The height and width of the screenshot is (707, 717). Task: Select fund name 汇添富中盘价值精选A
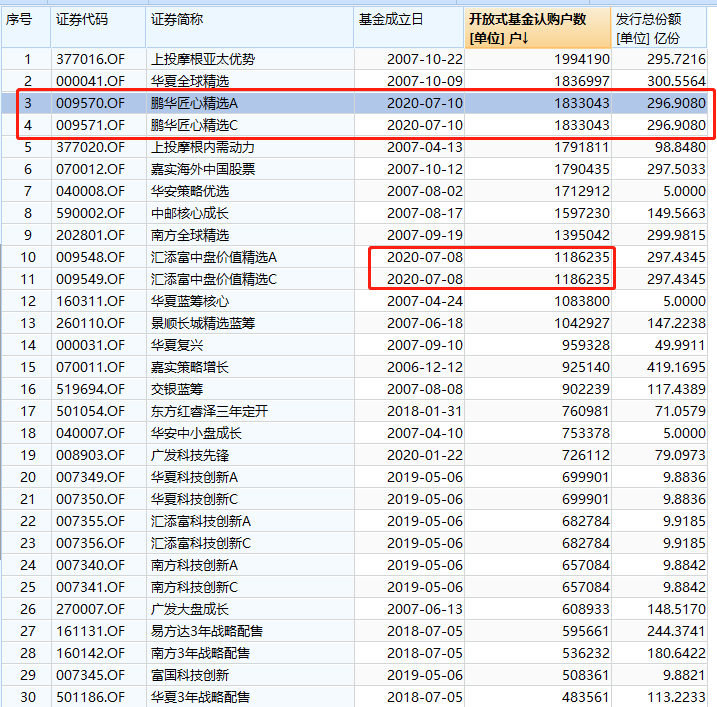point(214,257)
